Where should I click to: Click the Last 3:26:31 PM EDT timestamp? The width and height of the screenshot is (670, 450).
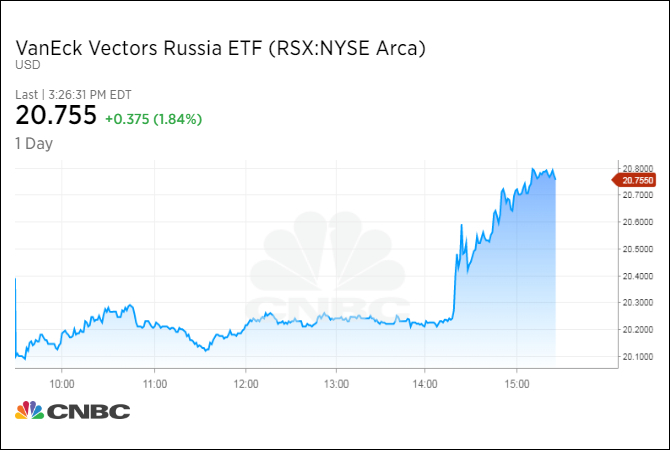pyautogui.click(x=74, y=95)
